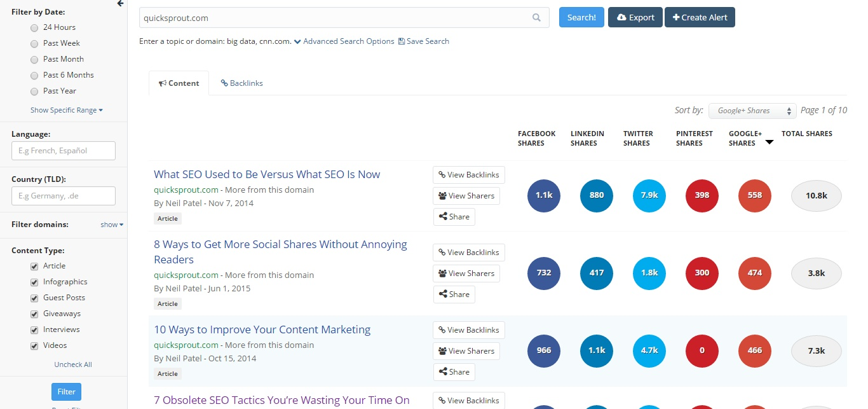Click the Country (TLD) input field
868x409 pixels.
coord(64,196)
